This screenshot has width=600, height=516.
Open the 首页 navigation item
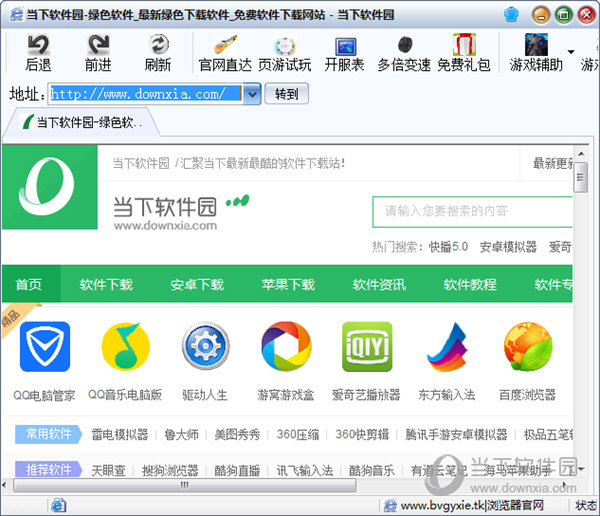click(x=29, y=284)
